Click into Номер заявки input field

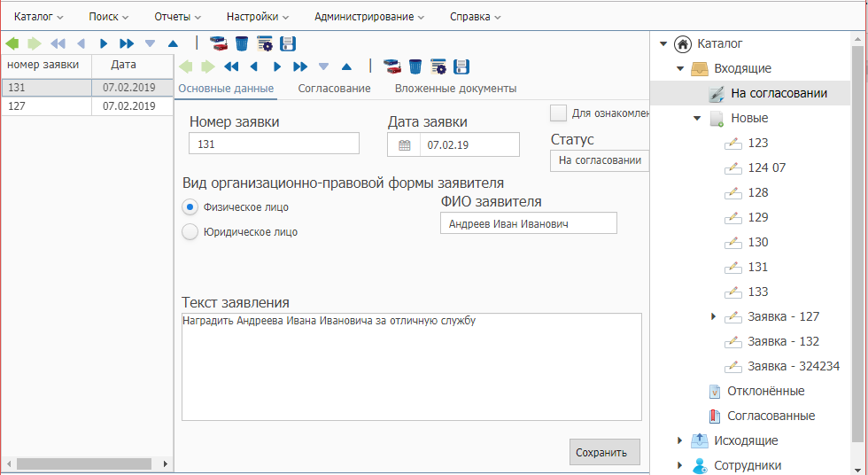click(x=274, y=144)
